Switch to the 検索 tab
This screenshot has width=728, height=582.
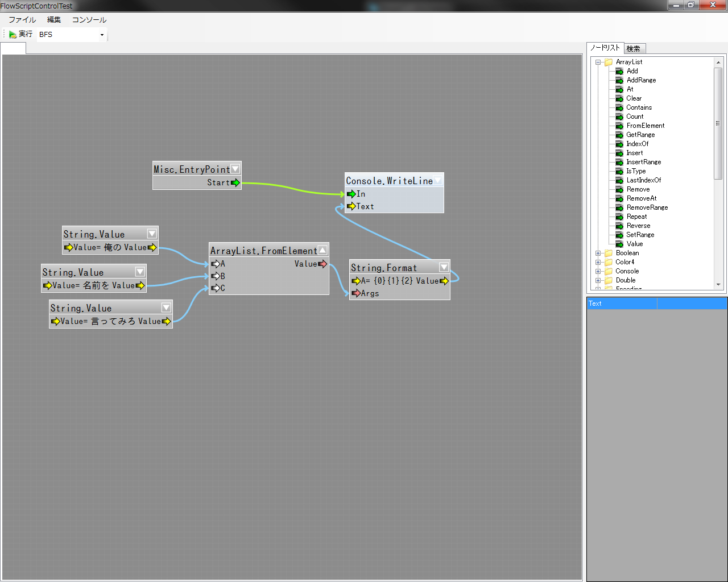[634, 49]
